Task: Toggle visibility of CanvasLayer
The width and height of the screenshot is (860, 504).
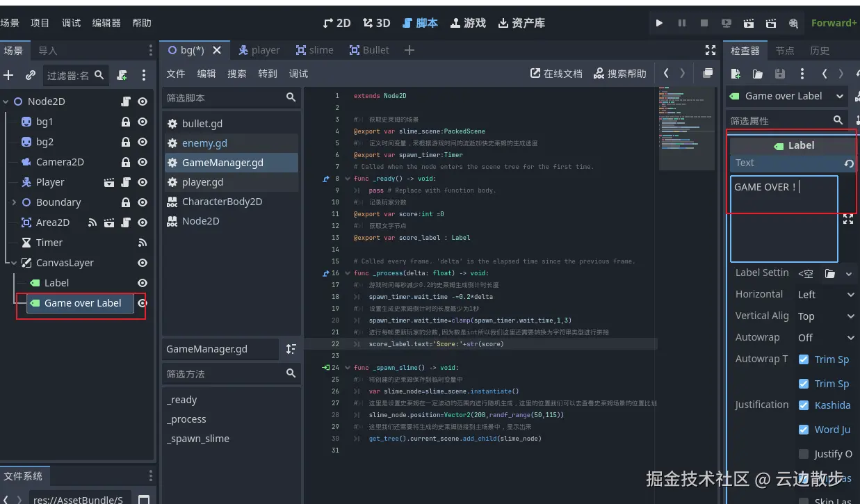Action: coord(143,263)
